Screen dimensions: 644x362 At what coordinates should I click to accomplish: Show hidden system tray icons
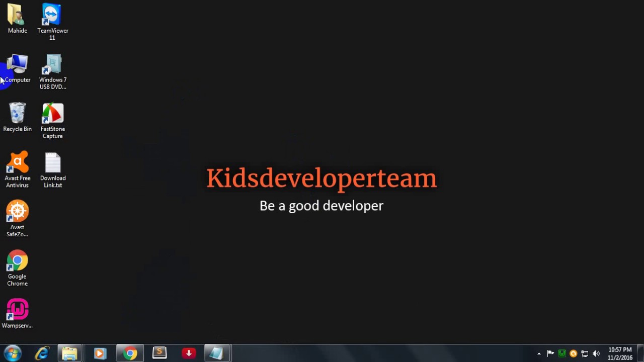click(539, 354)
